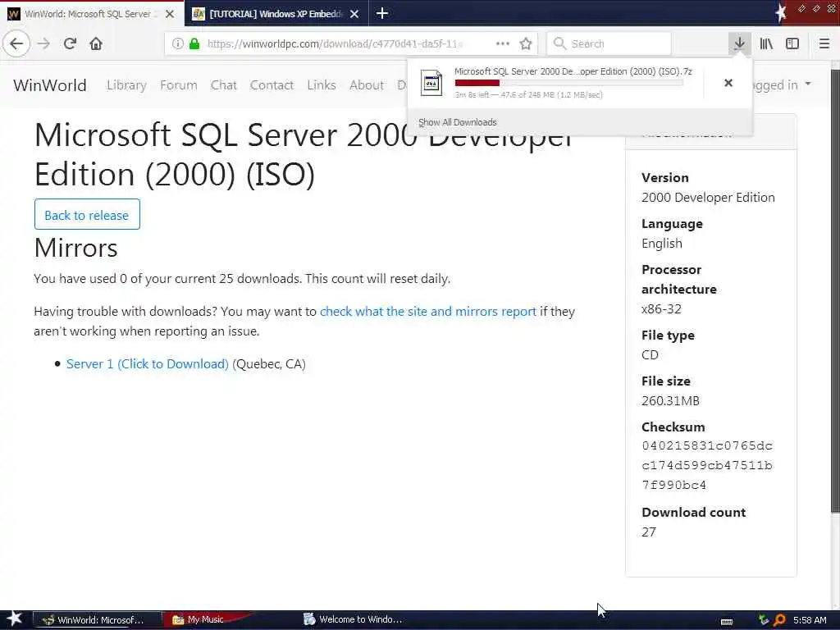Click the green padlock security icon
Viewport: 840px width, 630px height.
(x=194, y=43)
